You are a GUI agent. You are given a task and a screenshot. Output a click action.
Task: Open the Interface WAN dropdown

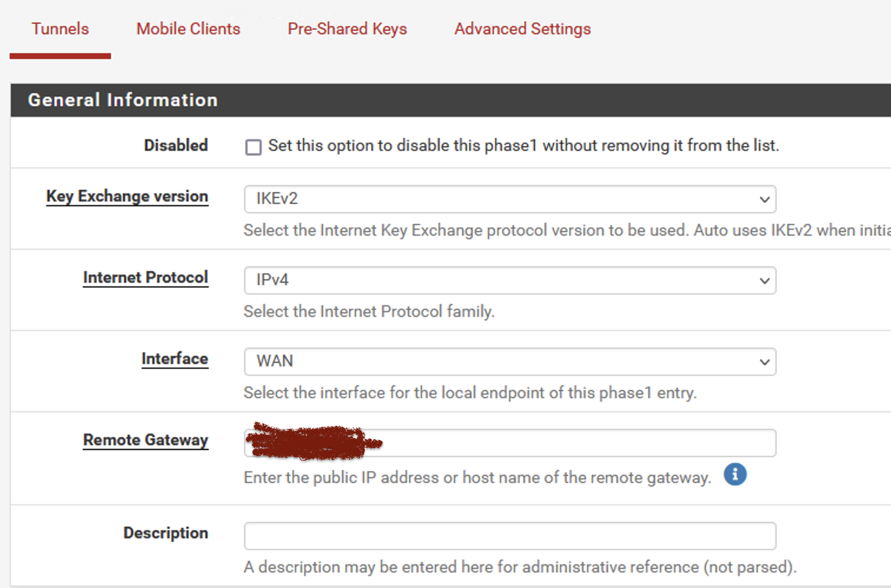coord(510,362)
